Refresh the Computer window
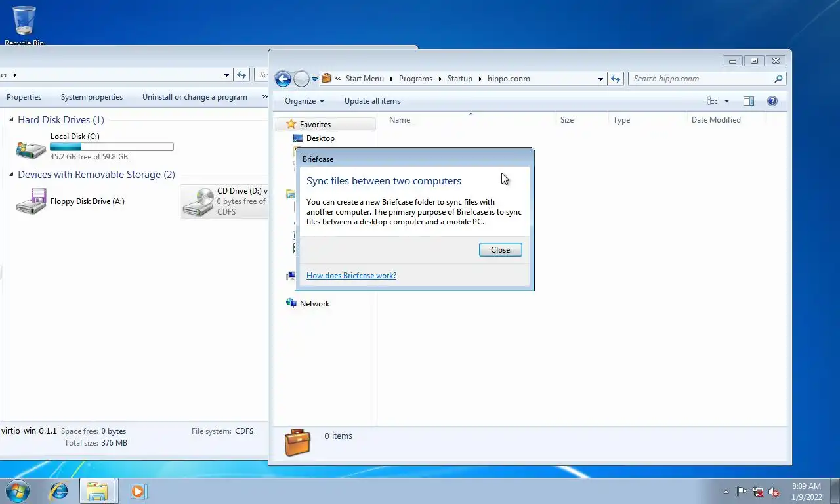 click(x=241, y=75)
